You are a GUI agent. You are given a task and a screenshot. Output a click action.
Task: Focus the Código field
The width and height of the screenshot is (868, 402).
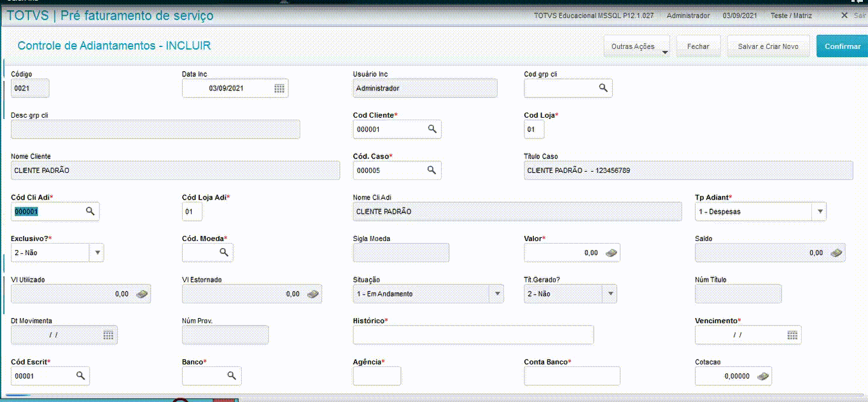point(30,88)
